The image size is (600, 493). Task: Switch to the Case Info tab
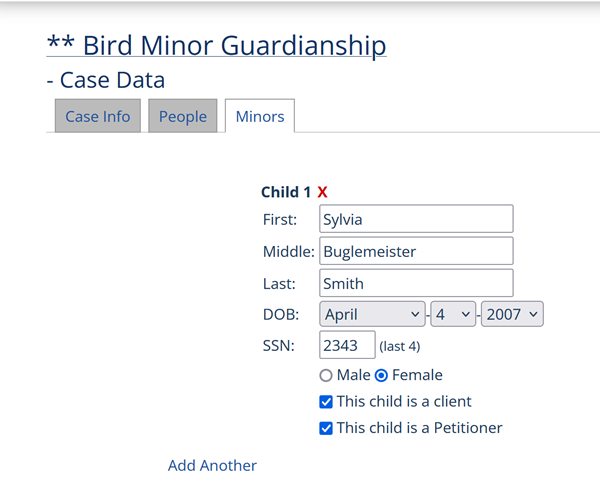tap(97, 116)
